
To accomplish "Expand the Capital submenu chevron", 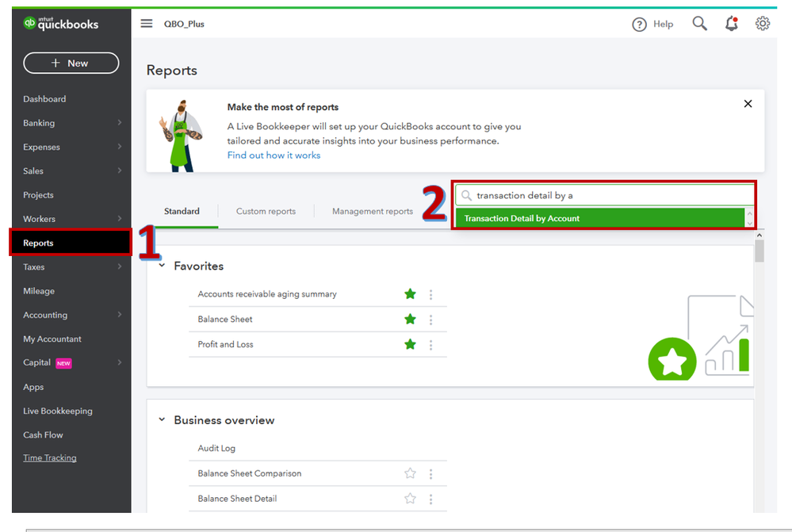I will pyautogui.click(x=120, y=363).
